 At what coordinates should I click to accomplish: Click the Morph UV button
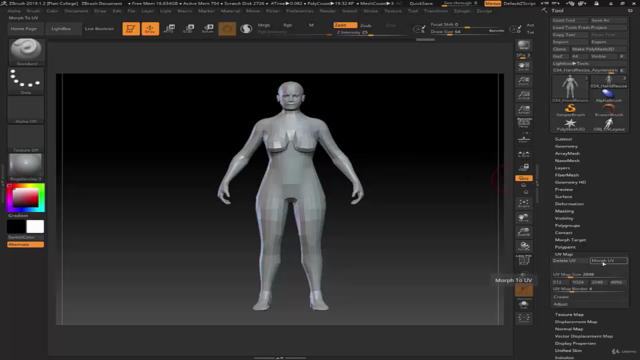[x=609, y=261]
